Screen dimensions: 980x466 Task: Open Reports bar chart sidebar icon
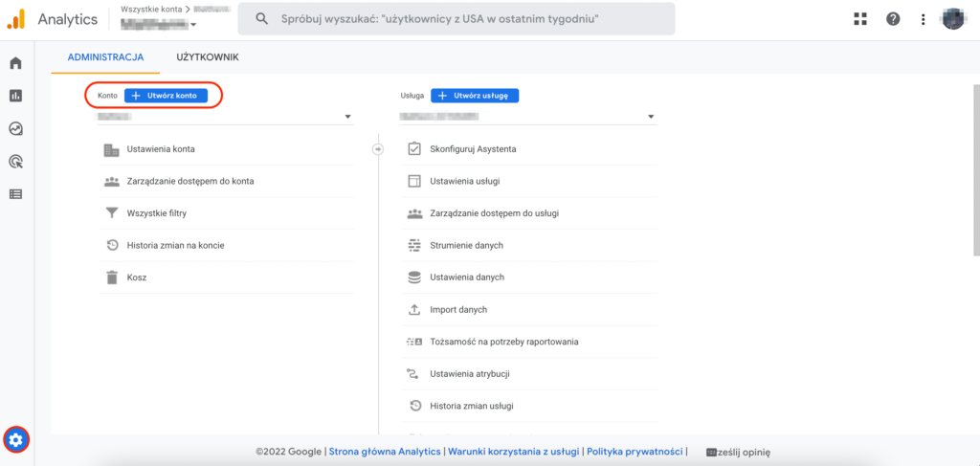coord(15,96)
